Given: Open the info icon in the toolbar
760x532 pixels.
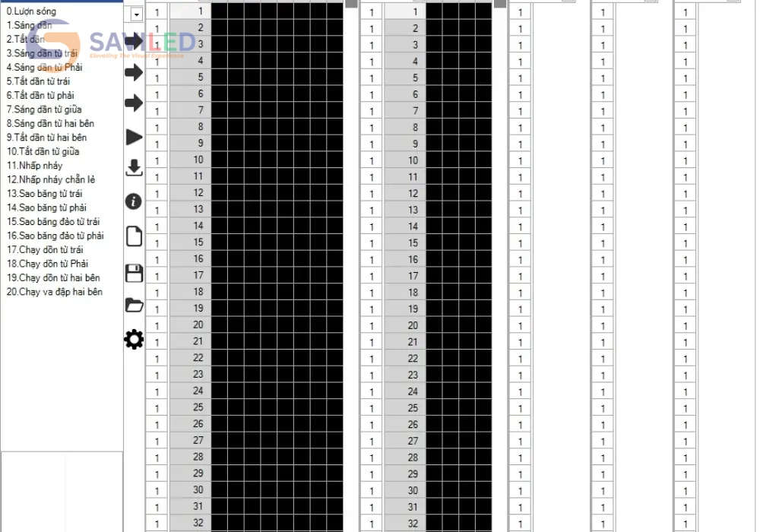Looking at the screenshot, I should click(134, 201).
